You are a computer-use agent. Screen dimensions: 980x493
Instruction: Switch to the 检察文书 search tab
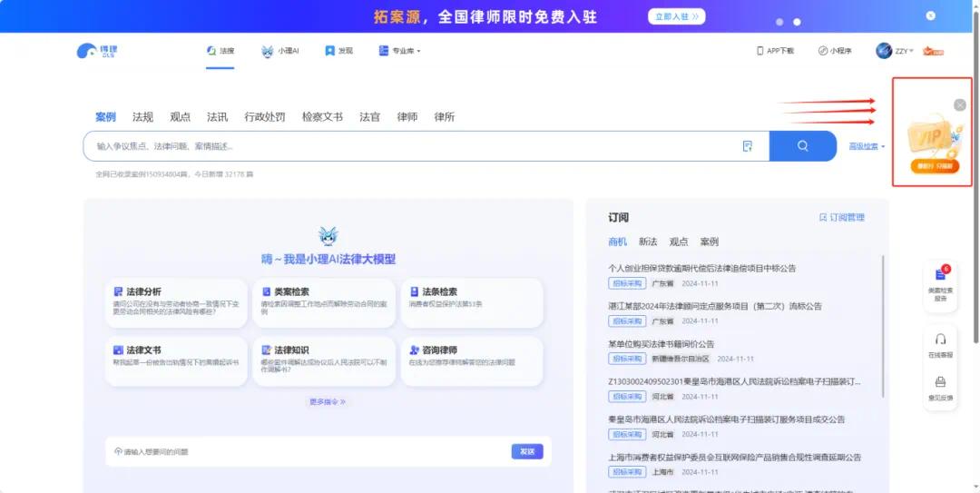[x=322, y=116]
